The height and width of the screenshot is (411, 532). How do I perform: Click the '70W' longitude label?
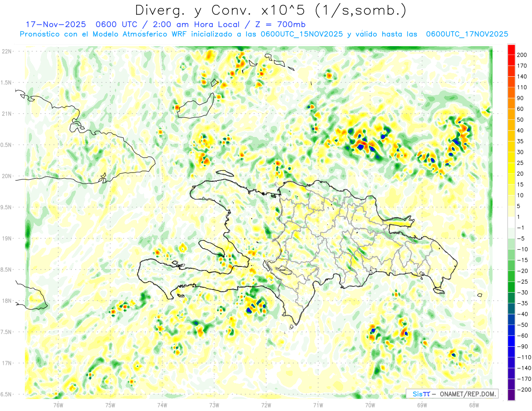(370, 405)
